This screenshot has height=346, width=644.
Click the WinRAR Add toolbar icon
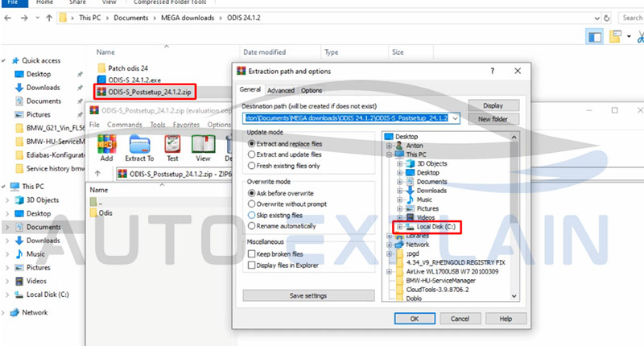[106, 148]
